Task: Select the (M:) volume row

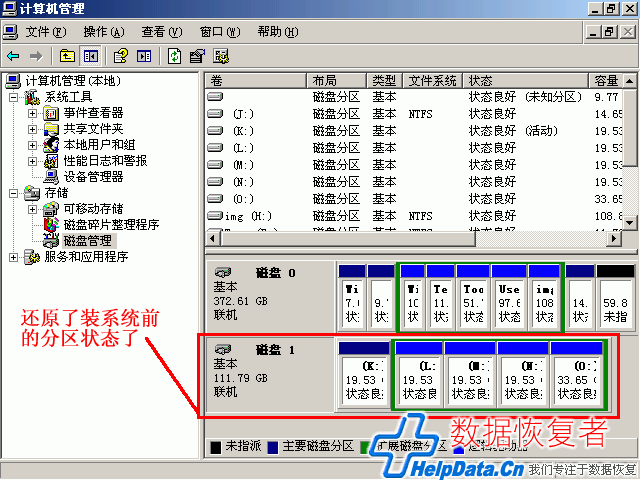Action: pyautogui.click(x=414, y=165)
